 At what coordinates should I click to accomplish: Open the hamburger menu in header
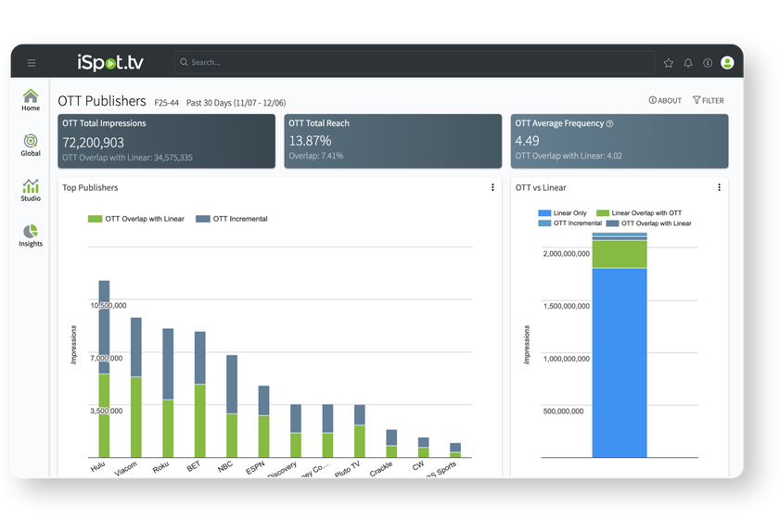32,63
